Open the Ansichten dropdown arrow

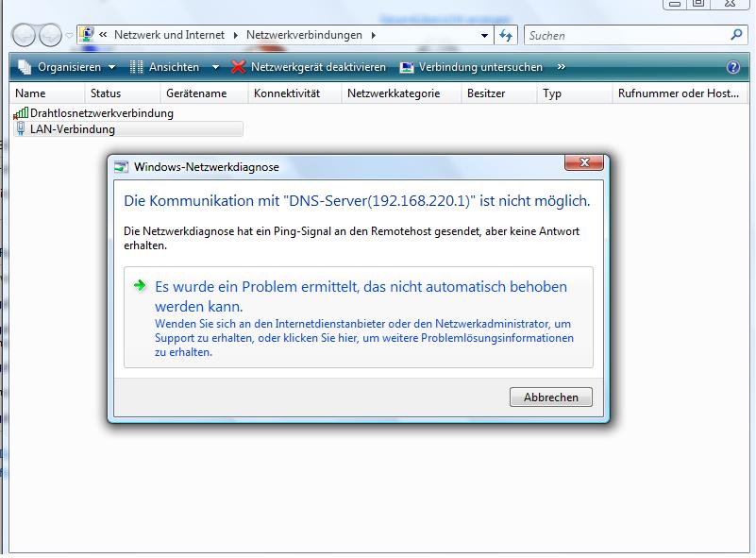click(215, 67)
